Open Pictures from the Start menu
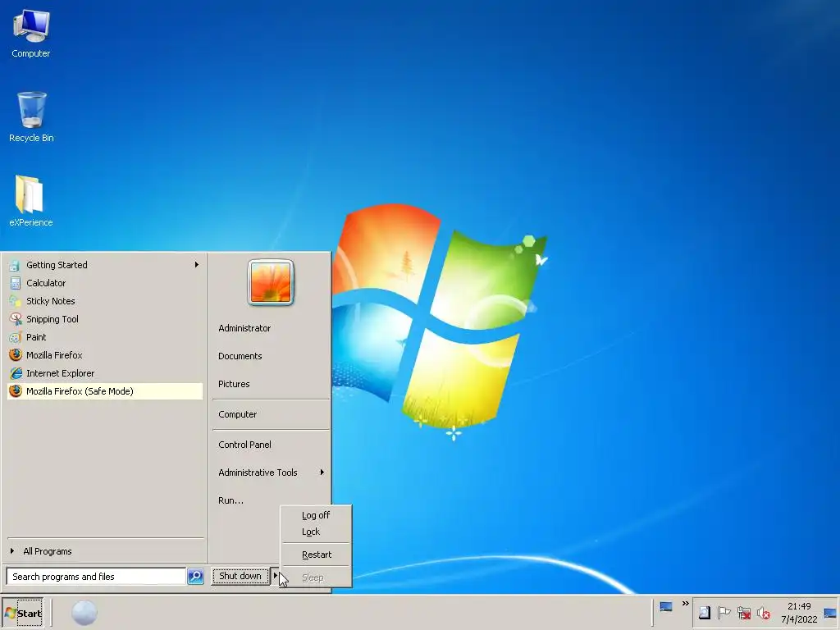The height and width of the screenshot is (630, 840). 234,384
